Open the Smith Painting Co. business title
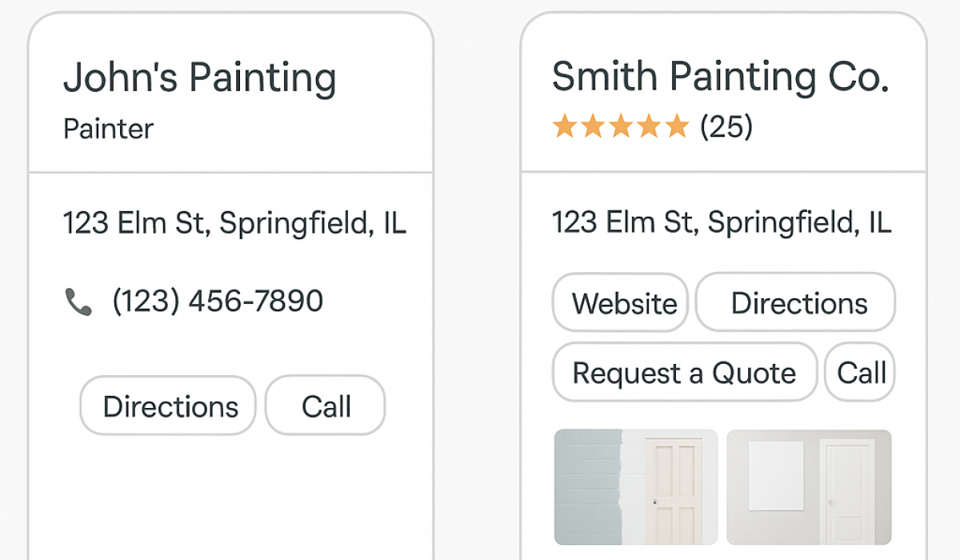 pos(720,77)
